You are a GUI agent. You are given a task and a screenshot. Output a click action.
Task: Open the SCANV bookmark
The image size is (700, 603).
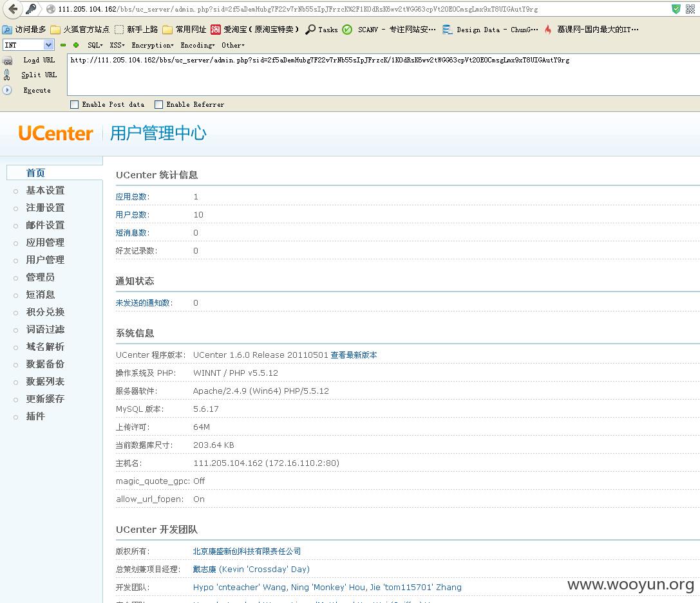point(389,30)
